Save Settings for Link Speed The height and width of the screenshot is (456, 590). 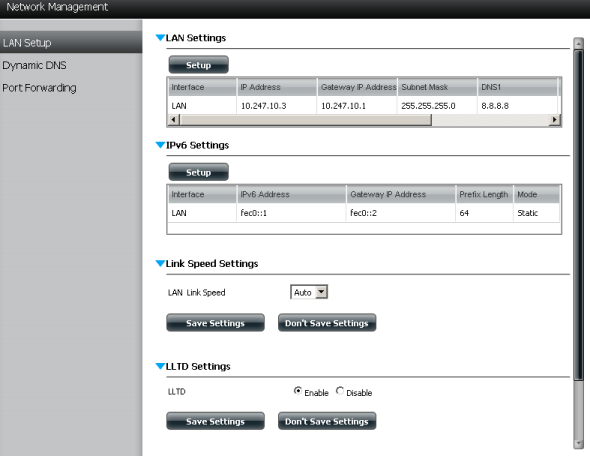click(x=215, y=323)
